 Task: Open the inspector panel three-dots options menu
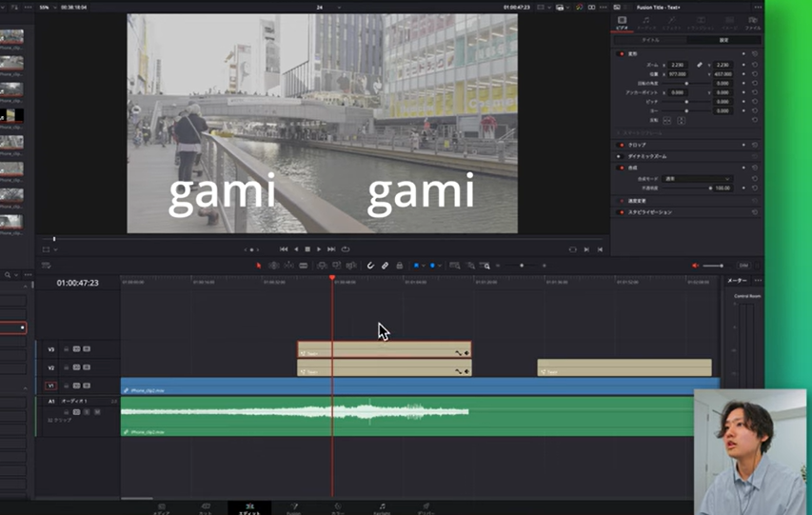click(757, 8)
